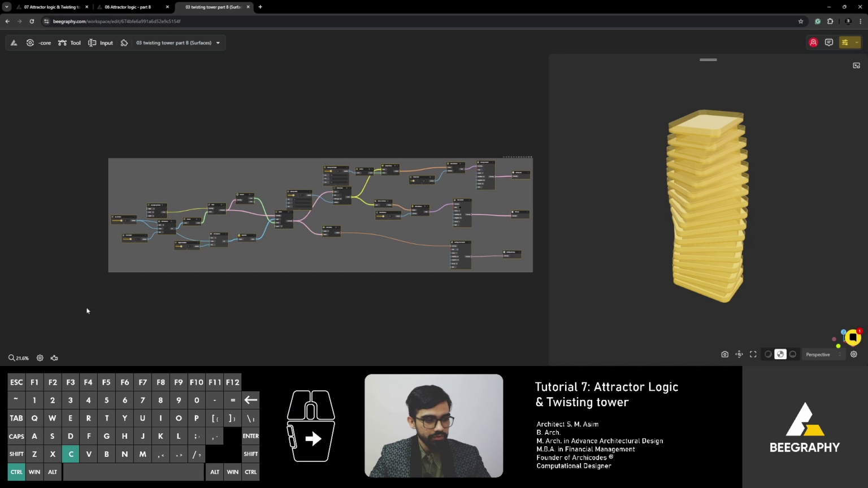Open the Beegraphy logo home menu
Viewport: 868px width, 488px height.
[14, 42]
